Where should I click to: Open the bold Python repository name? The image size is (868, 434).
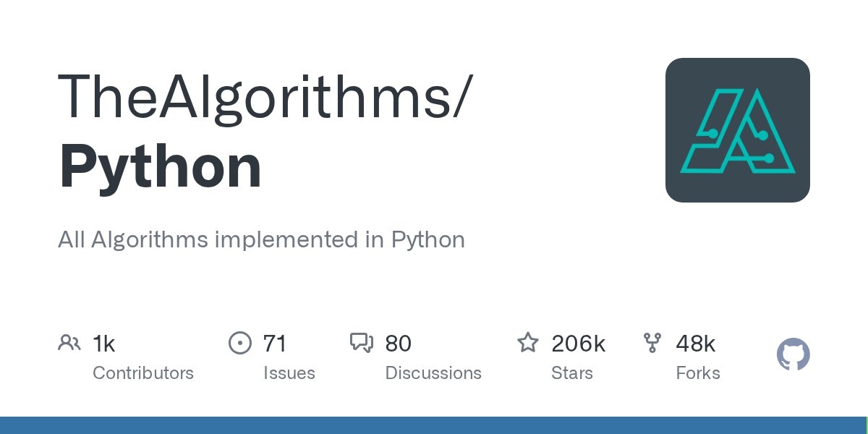pyautogui.click(x=160, y=167)
